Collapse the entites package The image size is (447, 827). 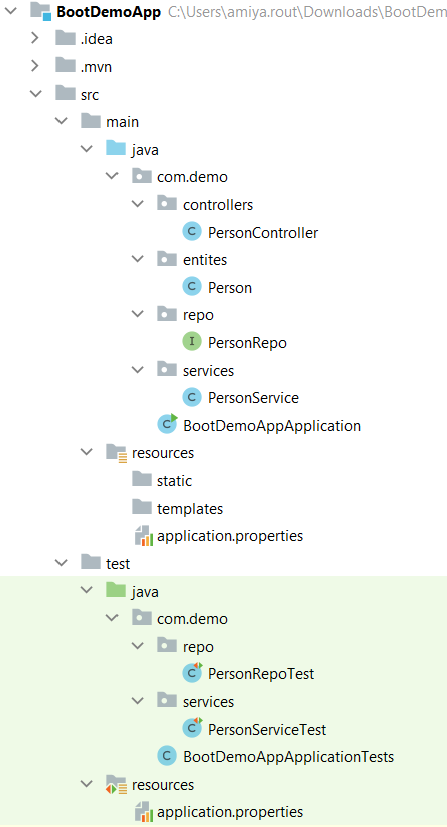(138, 259)
